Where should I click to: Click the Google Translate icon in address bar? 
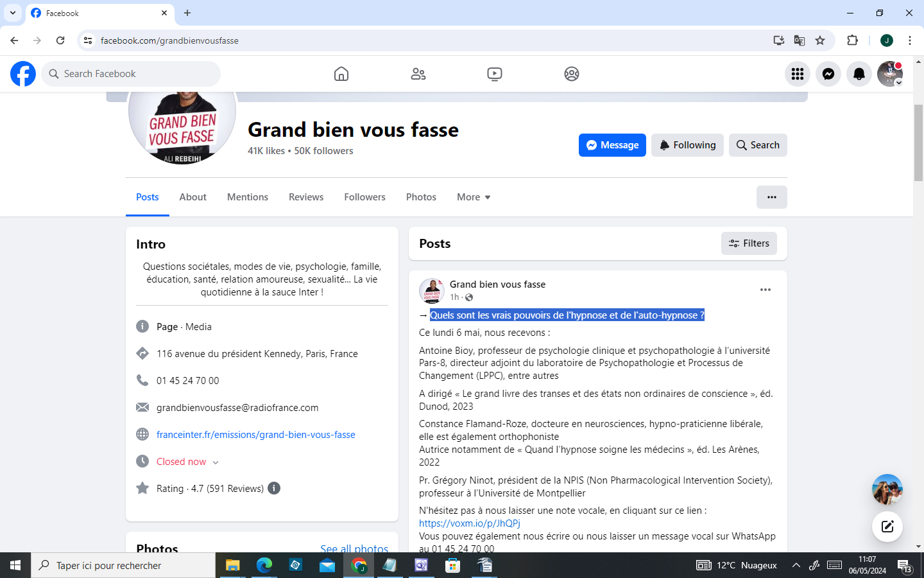click(x=800, y=40)
